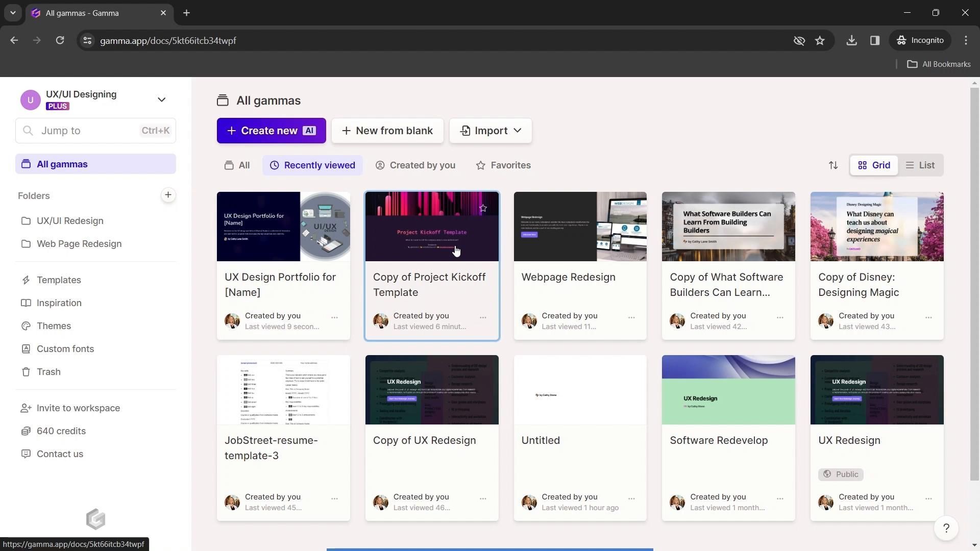
Task: Switch to List view
Action: pos(920,165)
